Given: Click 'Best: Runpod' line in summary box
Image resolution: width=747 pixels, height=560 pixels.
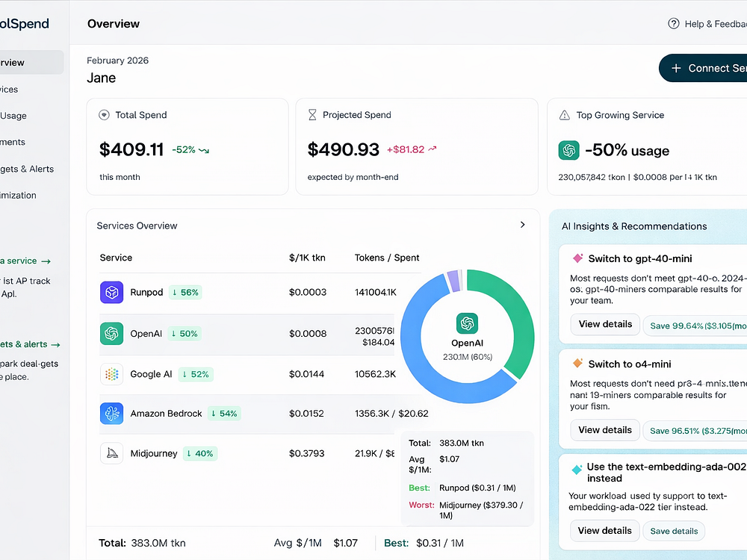Looking at the screenshot, I should click(462, 488).
